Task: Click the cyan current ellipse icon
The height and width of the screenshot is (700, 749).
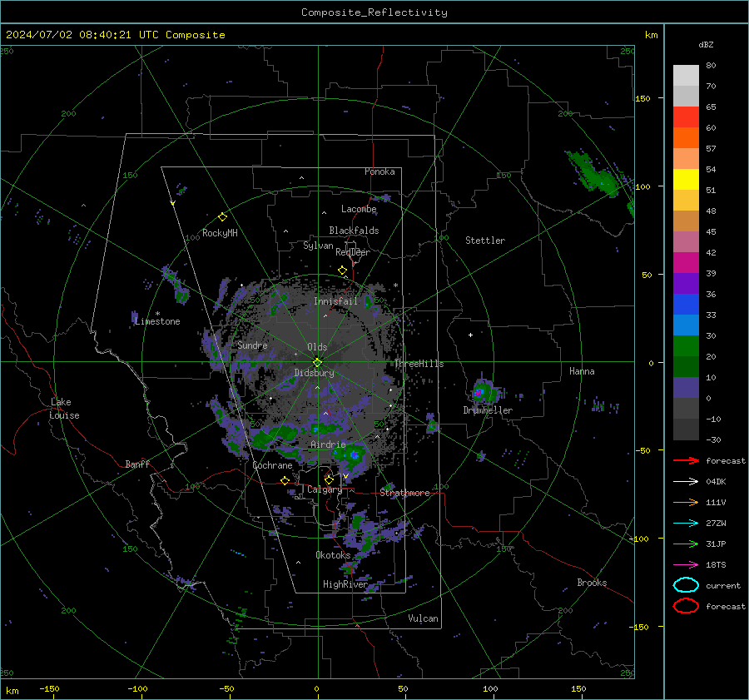Action: click(686, 585)
